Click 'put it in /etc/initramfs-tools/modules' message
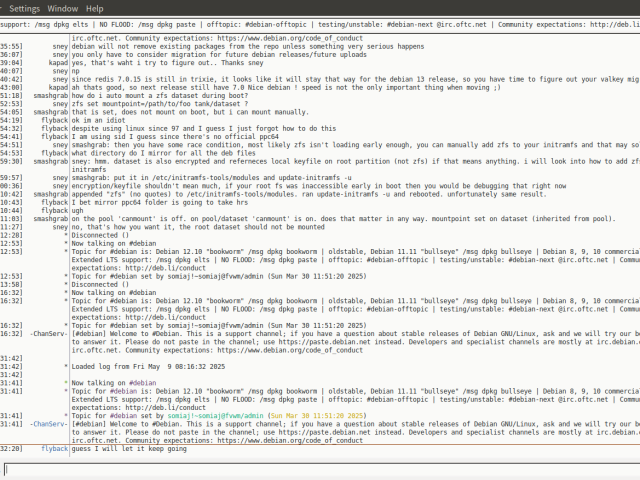 point(211,178)
